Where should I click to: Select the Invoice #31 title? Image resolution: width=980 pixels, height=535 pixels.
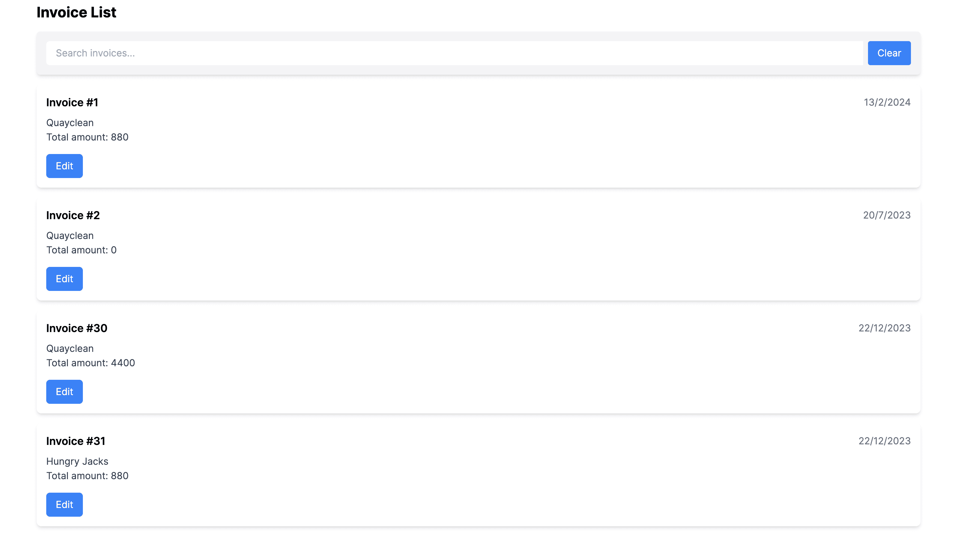(x=76, y=441)
